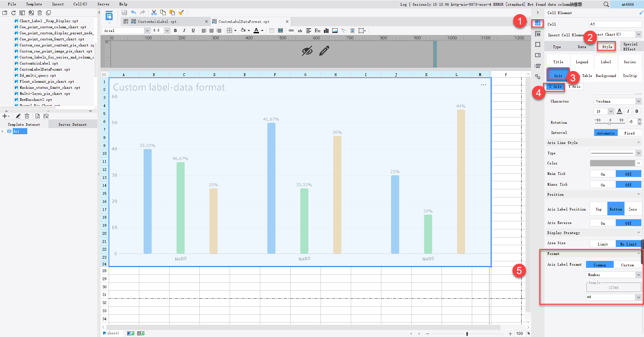Image resolution: width=644 pixels, height=337 pixels.
Task: Turn on Main Tick for the X axis
Action: (x=603, y=174)
